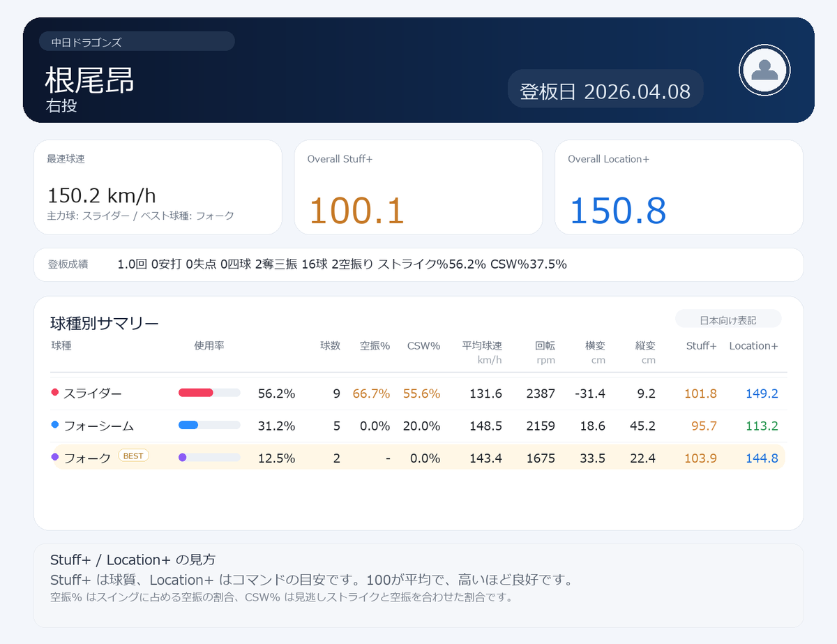Click the purple dot beside フォーク
The height and width of the screenshot is (644, 837).
click(x=55, y=457)
